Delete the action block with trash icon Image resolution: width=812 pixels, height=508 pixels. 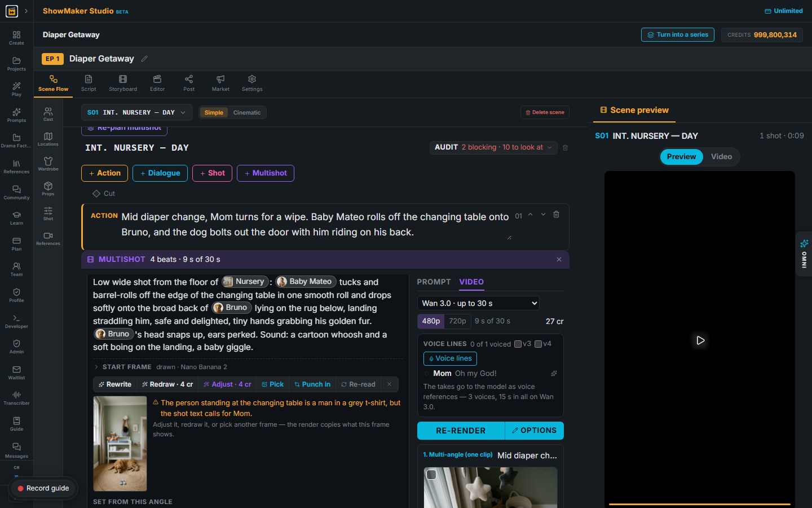556,214
